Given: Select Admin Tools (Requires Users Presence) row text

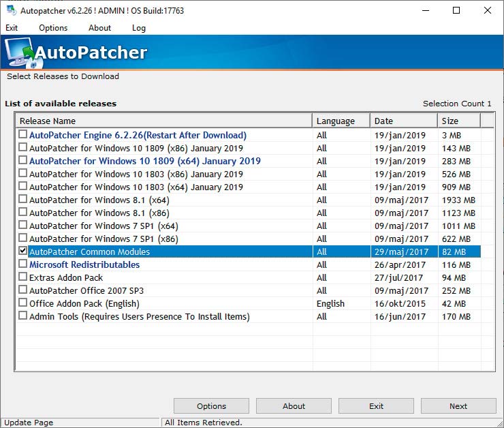Looking at the screenshot, I should click(x=140, y=317).
